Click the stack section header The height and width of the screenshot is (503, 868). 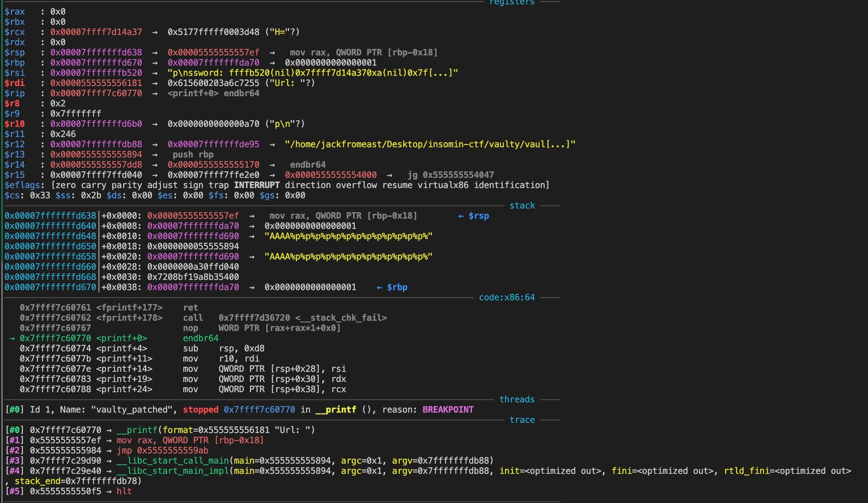click(x=522, y=206)
